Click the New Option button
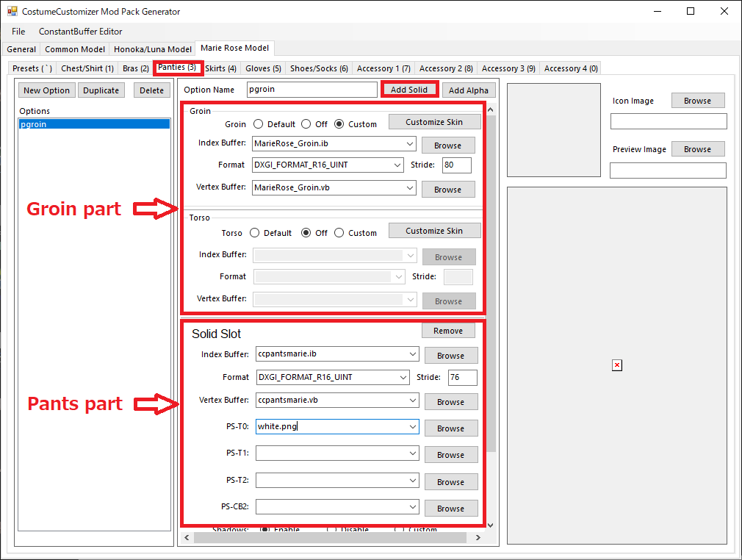 (x=46, y=90)
